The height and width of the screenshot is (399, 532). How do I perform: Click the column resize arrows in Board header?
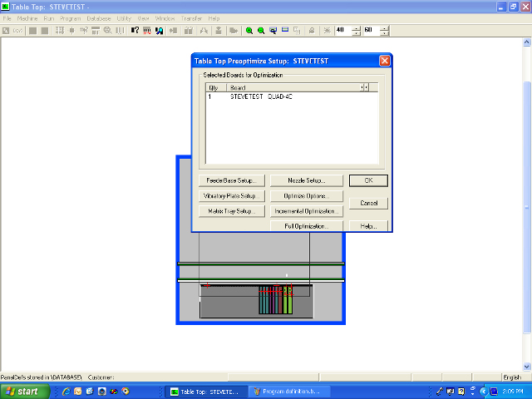[x=364, y=87]
